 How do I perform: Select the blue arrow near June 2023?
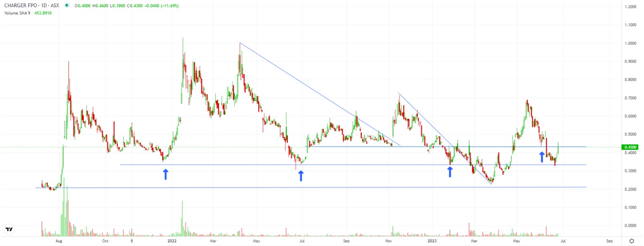(542, 157)
